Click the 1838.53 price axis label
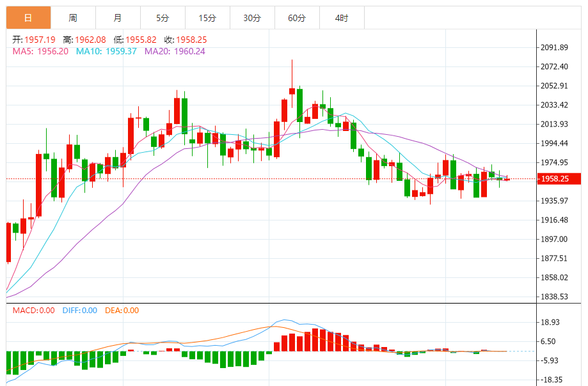This screenshot has height=386, width=588. pyautogui.click(x=554, y=297)
